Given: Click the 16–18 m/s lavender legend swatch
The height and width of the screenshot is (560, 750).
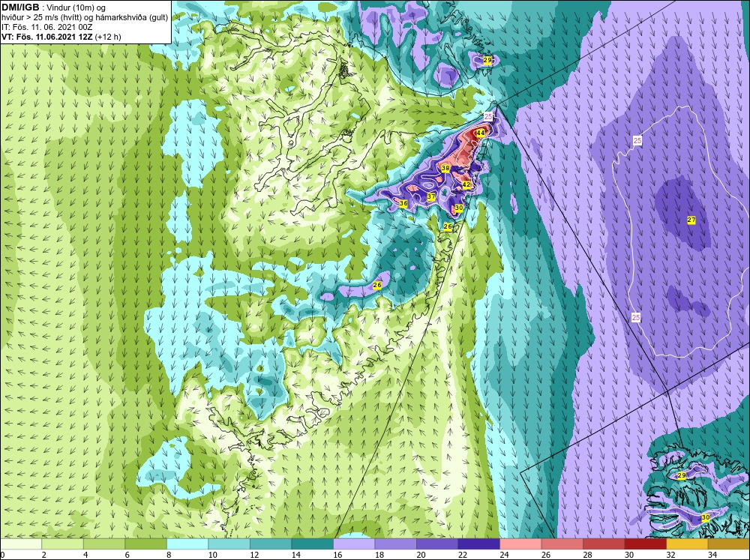Looking at the screenshot, I should click(x=354, y=544).
